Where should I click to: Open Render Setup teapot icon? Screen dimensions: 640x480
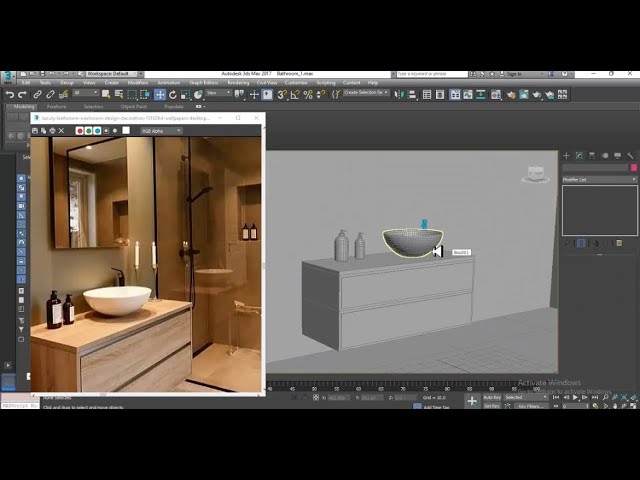pyautogui.click(x=511, y=95)
